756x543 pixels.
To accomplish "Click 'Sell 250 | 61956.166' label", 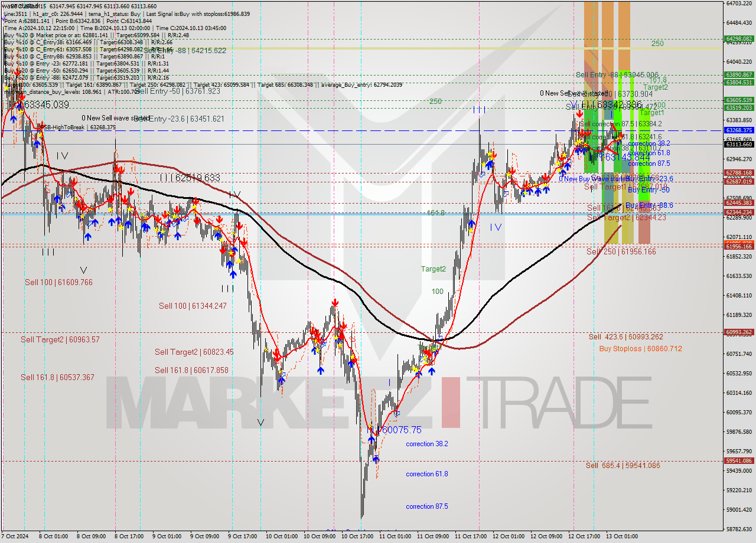I will click(x=621, y=251).
